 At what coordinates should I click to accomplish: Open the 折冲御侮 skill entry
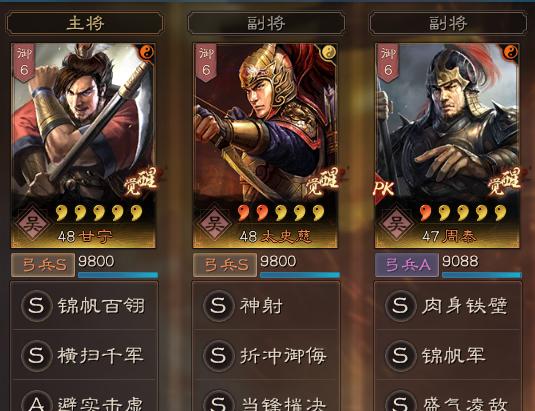pos(266,355)
